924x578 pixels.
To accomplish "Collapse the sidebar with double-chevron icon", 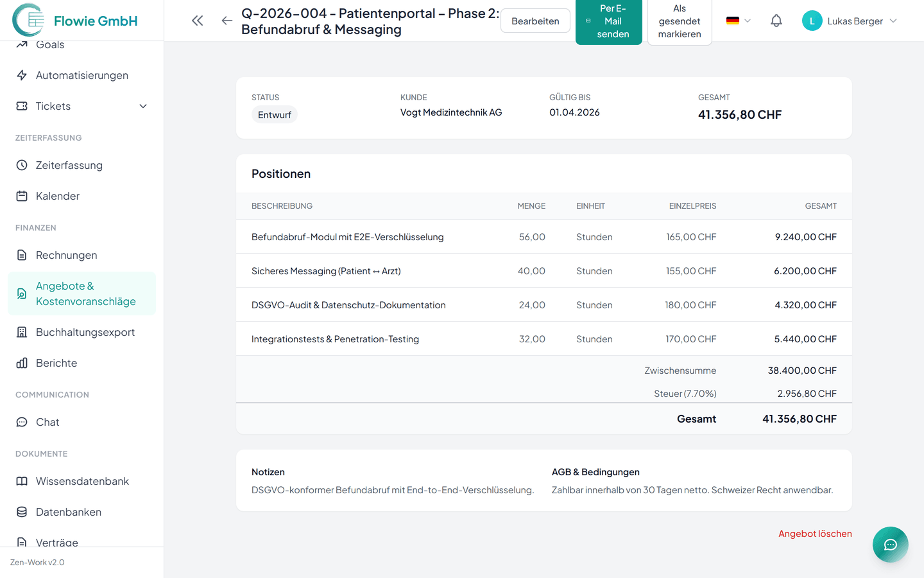I will 198,21.
